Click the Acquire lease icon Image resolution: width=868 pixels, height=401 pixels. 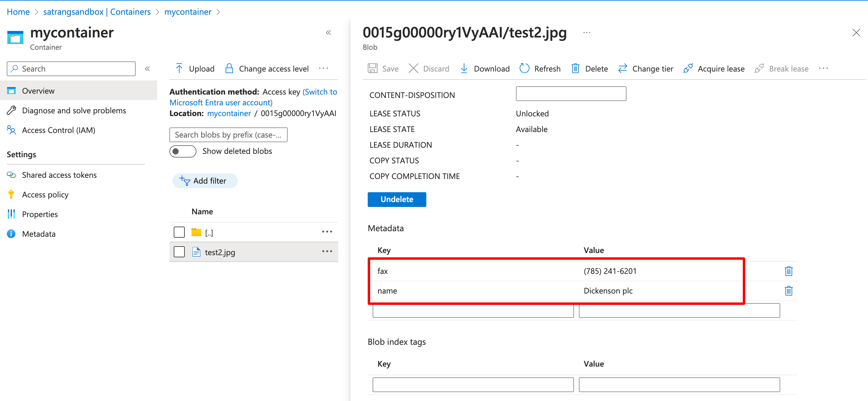coord(688,68)
